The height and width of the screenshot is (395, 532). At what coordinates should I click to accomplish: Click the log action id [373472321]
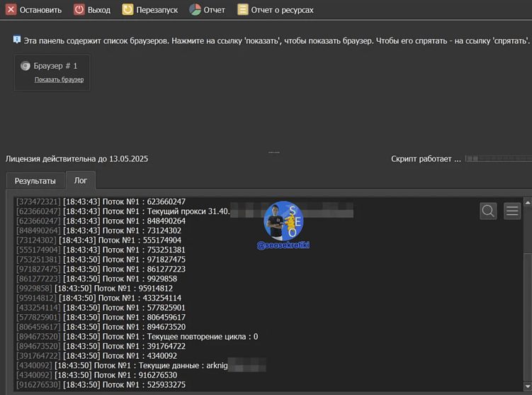(x=38, y=201)
